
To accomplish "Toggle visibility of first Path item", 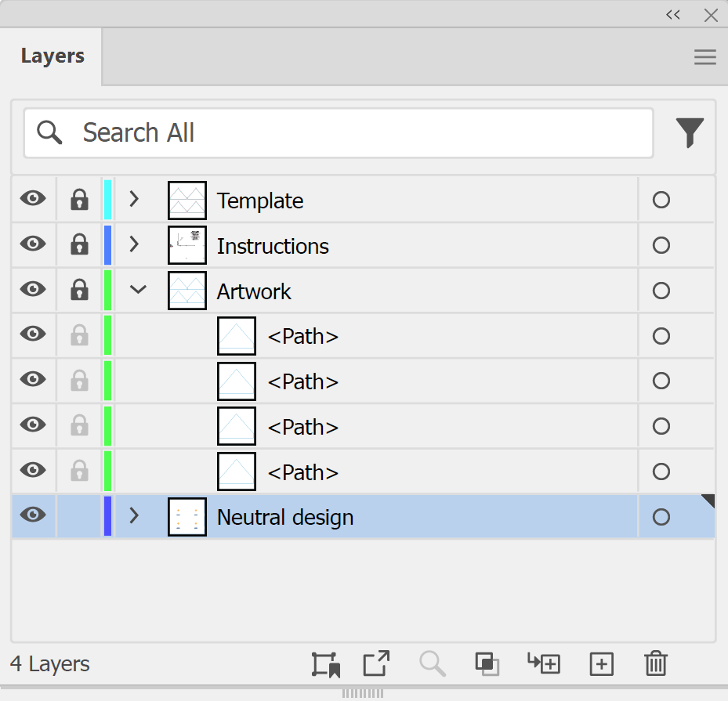I will point(33,334).
